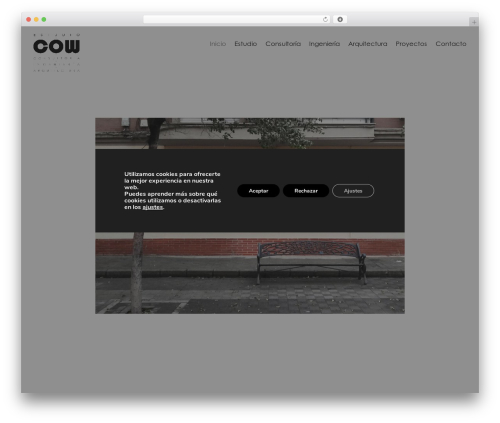View the Proyectos page
This screenshot has height=423, width=500.
(x=411, y=44)
